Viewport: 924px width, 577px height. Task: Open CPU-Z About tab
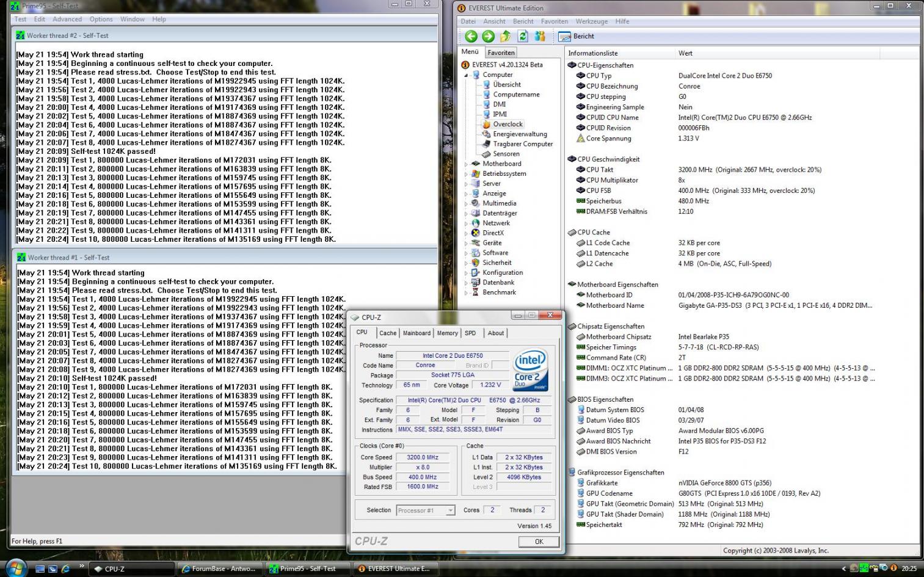click(x=496, y=333)
